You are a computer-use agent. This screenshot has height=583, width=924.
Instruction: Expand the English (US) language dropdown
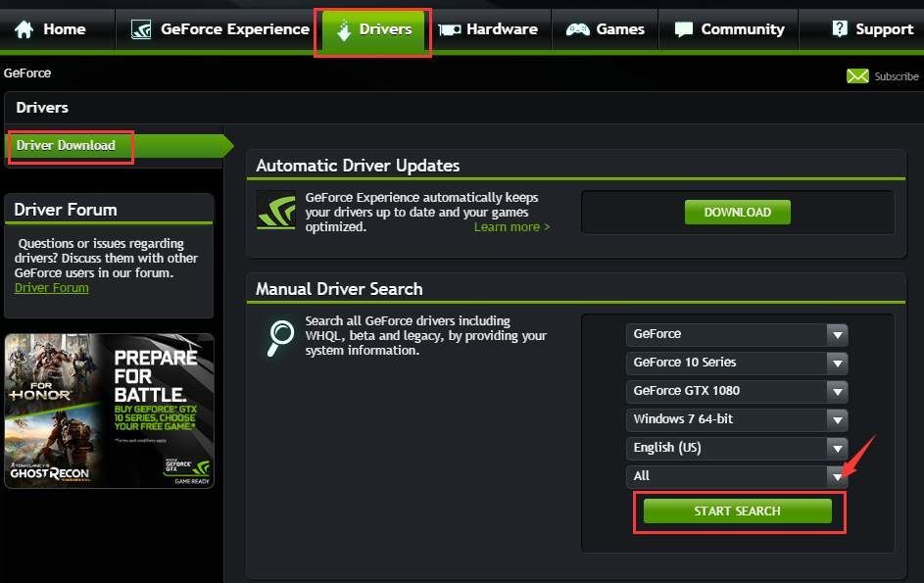[x=737, y=448]
